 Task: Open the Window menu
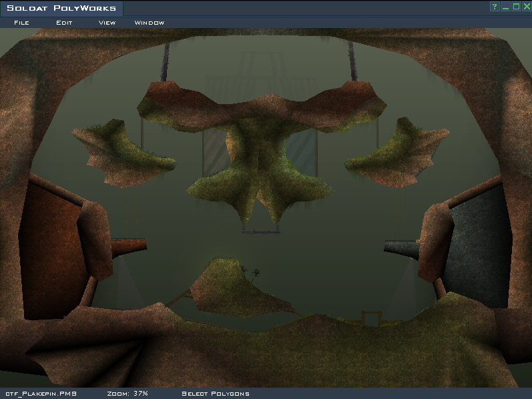click(149, 23)
